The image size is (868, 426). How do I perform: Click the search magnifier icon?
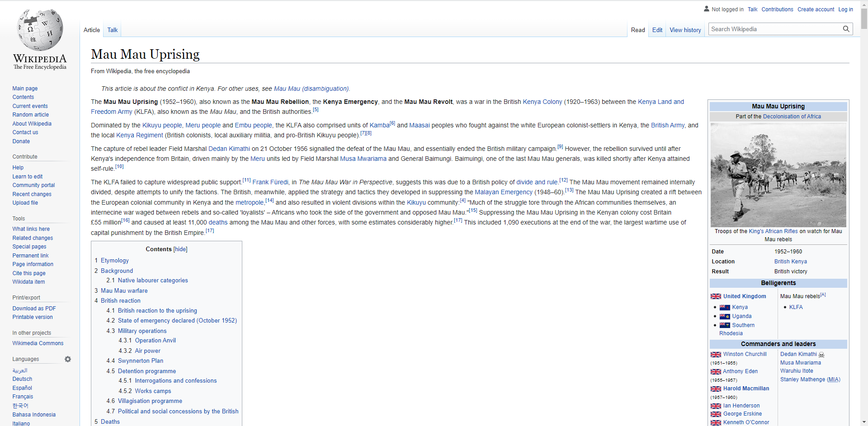[x=846, y=29]
